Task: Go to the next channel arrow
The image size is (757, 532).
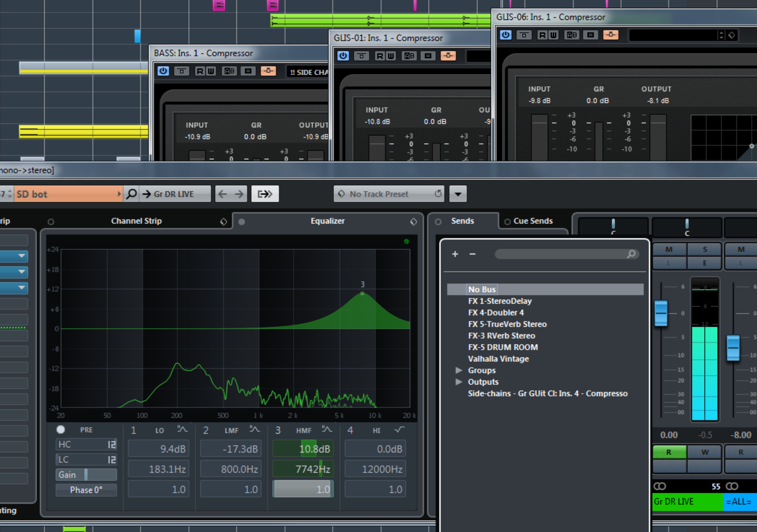Action: pos(239,194)
